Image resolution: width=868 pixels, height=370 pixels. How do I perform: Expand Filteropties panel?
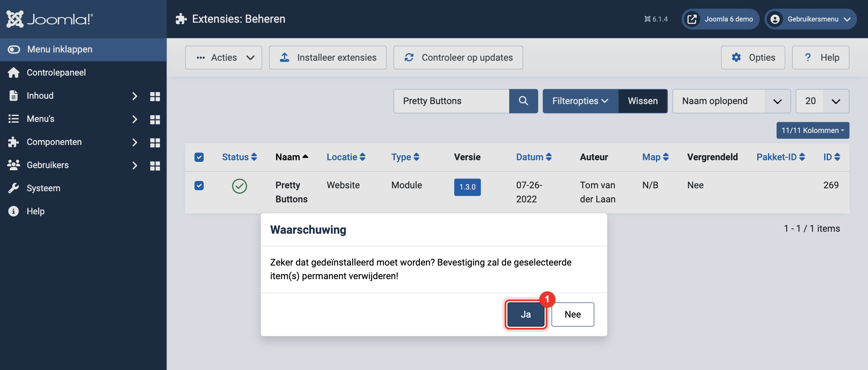(x=580, y=101)
